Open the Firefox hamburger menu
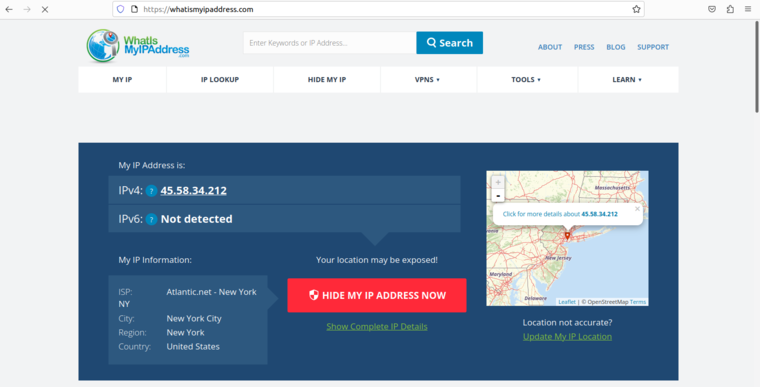Viewport: 760px width, 387px height. [748, 9]
